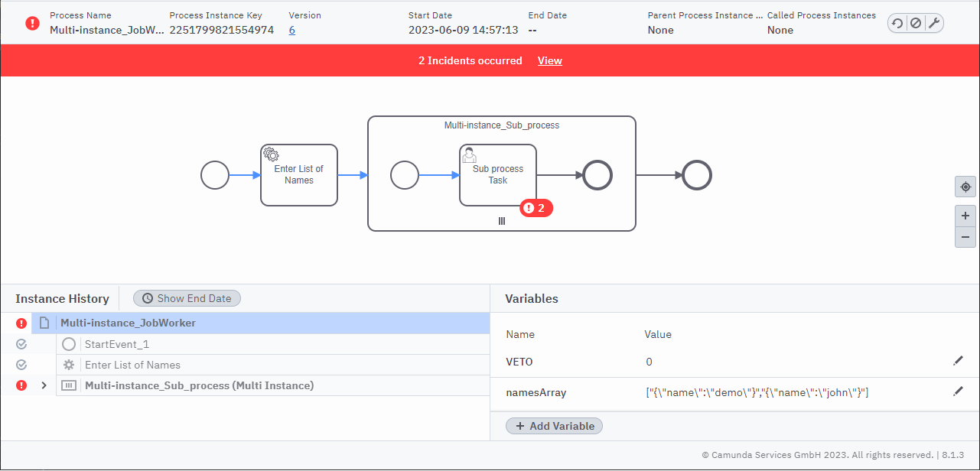
Task: Click the completed check icon for Enter List of Names
Action: [x=21, y=365]
